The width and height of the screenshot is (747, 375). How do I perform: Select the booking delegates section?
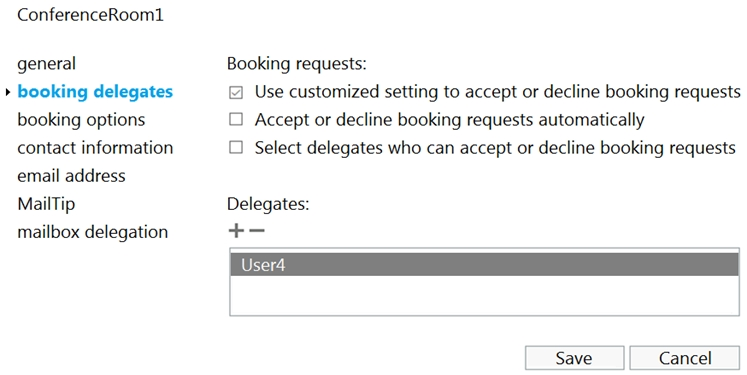point(95,91)
